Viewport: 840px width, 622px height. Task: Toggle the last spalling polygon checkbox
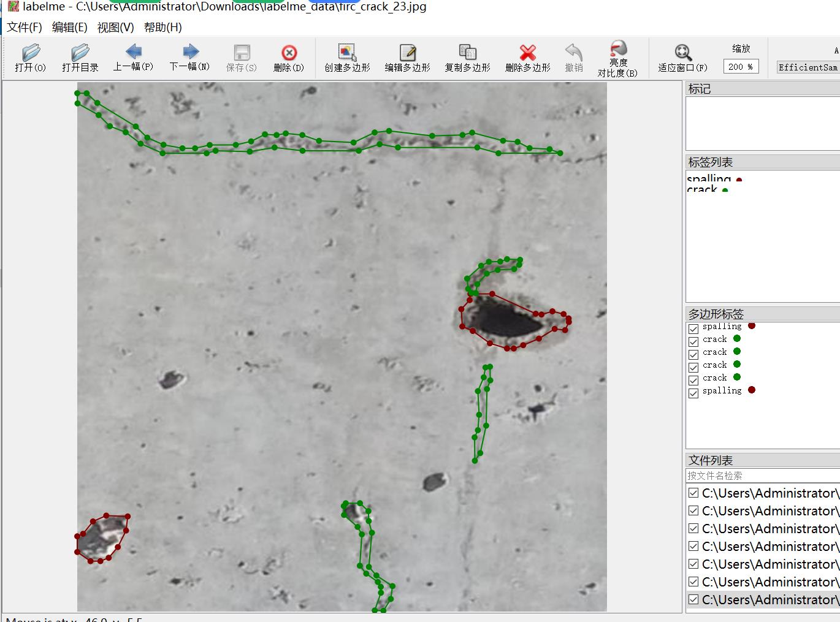pyautogui.click(x=693, y=393)
